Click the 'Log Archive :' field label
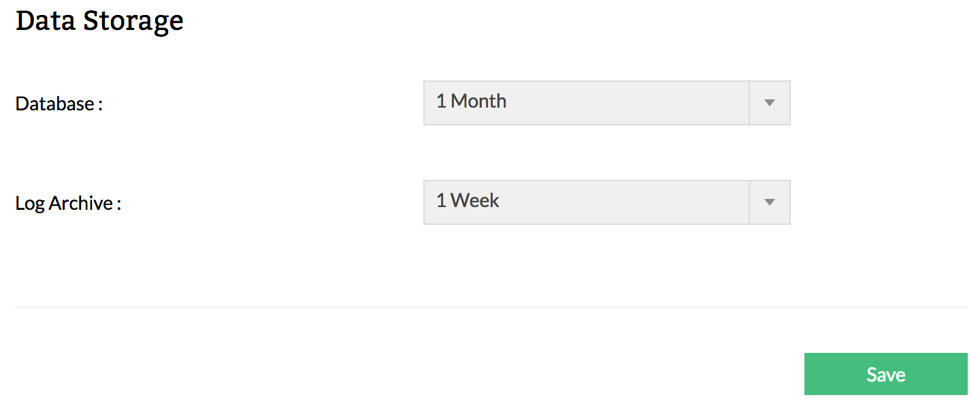Viewport: 980px width, 406px height. click(x=68, y=204)
